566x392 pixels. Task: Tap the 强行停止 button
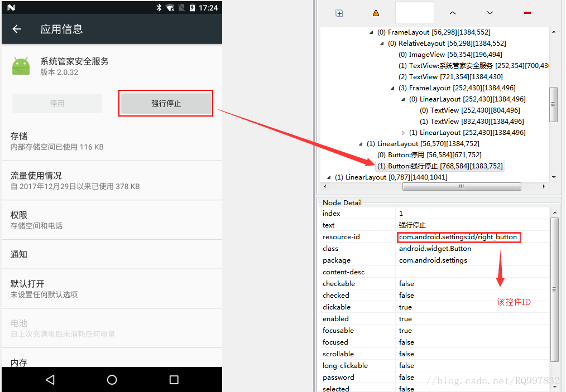166,104
